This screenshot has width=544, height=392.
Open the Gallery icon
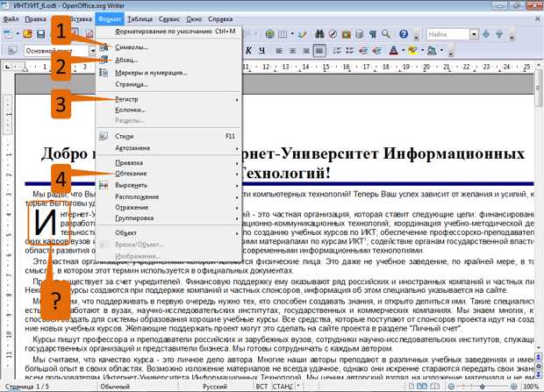click(x=346, y=34)
